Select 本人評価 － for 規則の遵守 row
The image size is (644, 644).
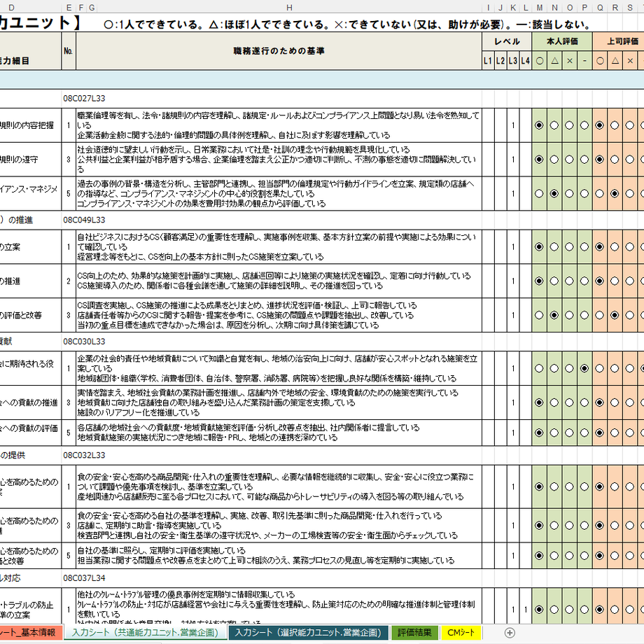coord(584,160)
